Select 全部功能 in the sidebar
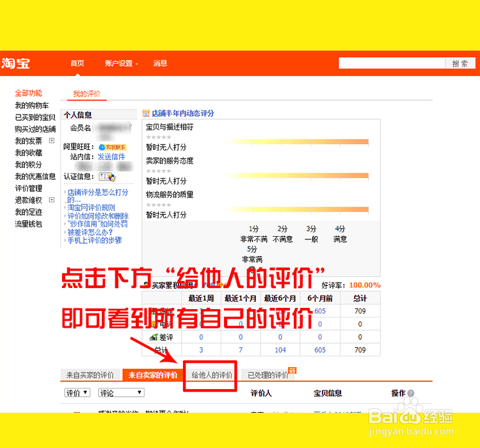The image size is (480, 448). [x=29, y=93]
